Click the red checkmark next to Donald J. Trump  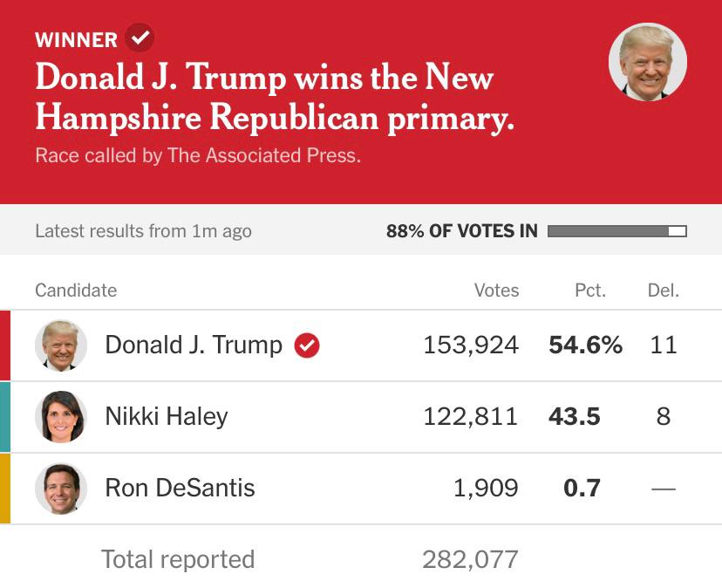pyautogui.click(x=307, y=345)
